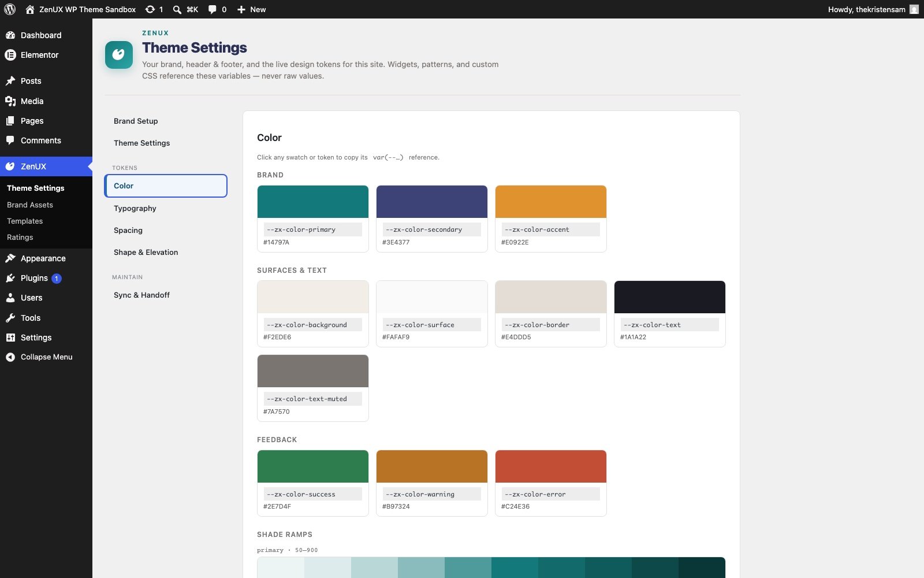
Task: Open the Templates submenu item
Action: click(x=25, y=221)
